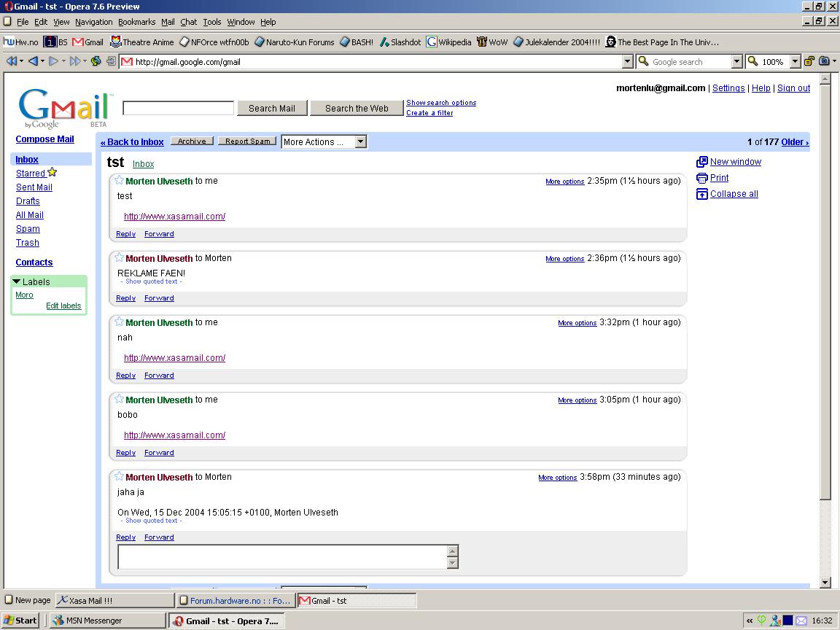Click the Search Mail button
Viewport: 840px width, 630px height.
(272, 108)
